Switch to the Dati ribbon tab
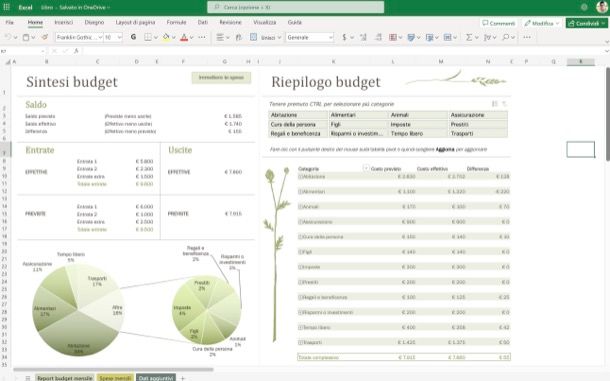 [203, 23]
